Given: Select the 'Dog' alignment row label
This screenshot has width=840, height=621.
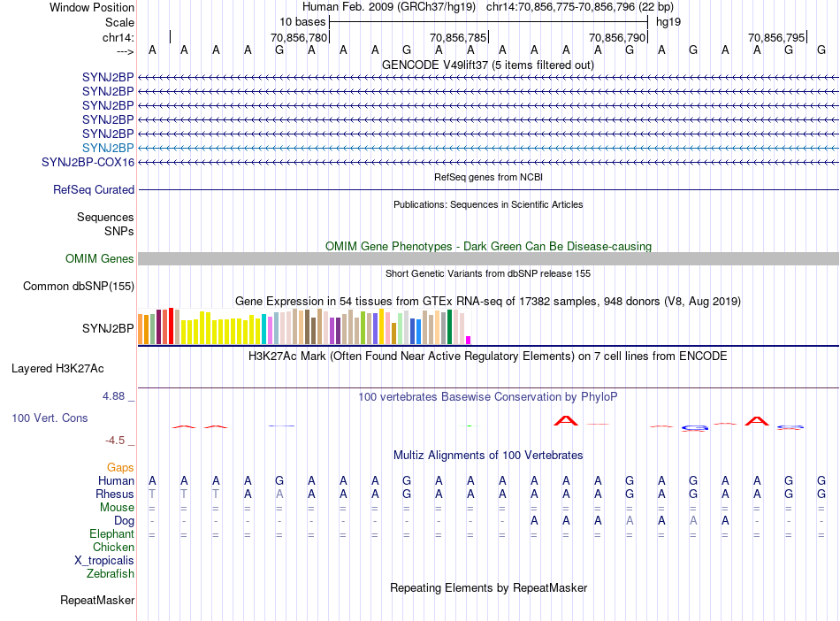Looking at the screenshot, I should pyautogui.click(x=124, y=521).
